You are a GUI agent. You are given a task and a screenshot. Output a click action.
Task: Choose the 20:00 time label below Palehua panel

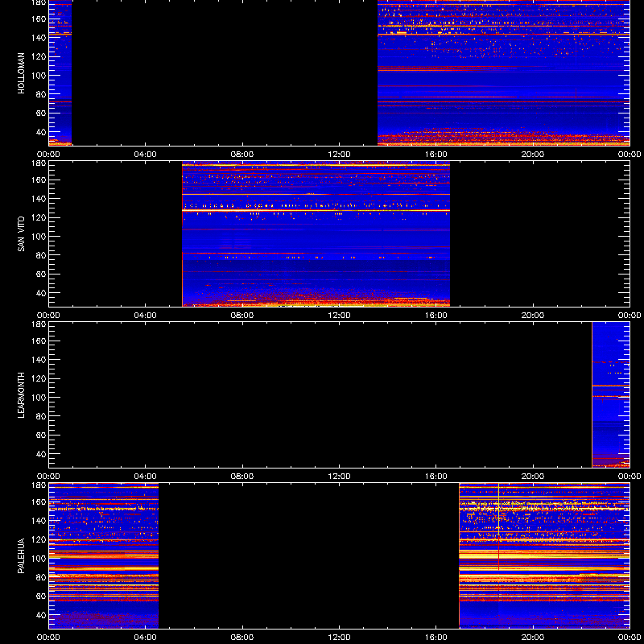pyautogui.click(x=533, y=638)
